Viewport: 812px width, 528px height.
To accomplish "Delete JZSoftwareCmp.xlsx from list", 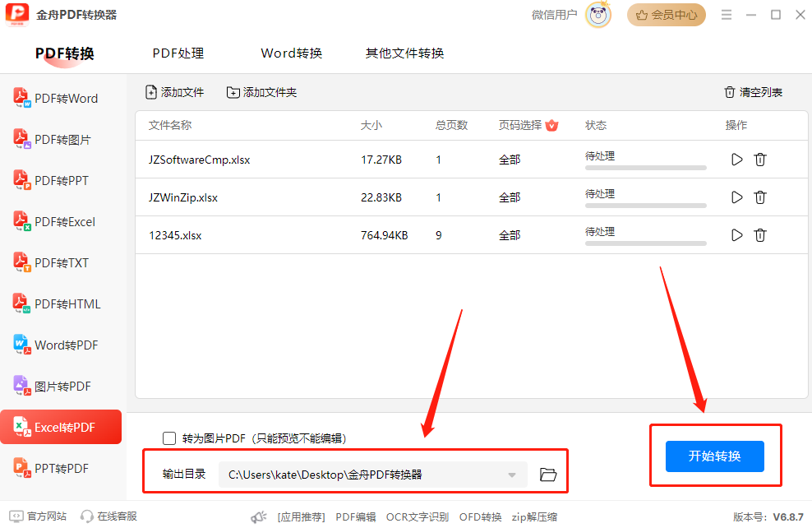I will coord(759,160).
